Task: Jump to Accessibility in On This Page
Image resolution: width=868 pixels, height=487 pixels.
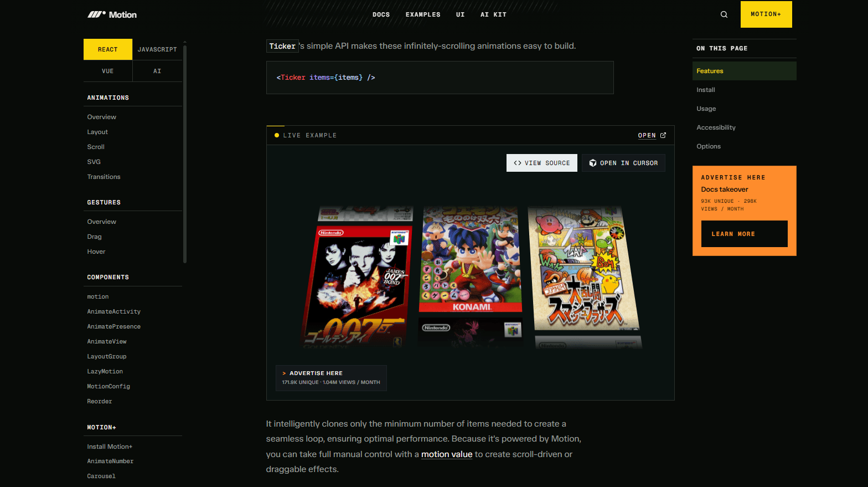Action: 716,127
